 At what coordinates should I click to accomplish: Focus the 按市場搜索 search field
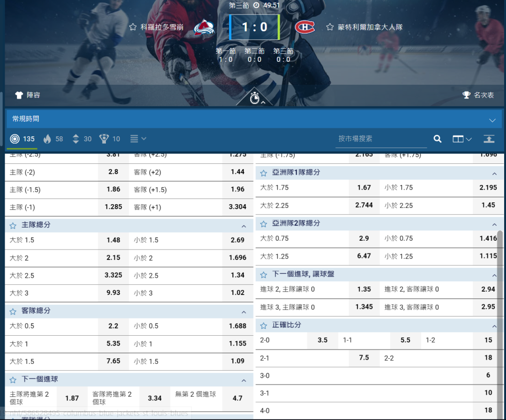pos(381,139)
